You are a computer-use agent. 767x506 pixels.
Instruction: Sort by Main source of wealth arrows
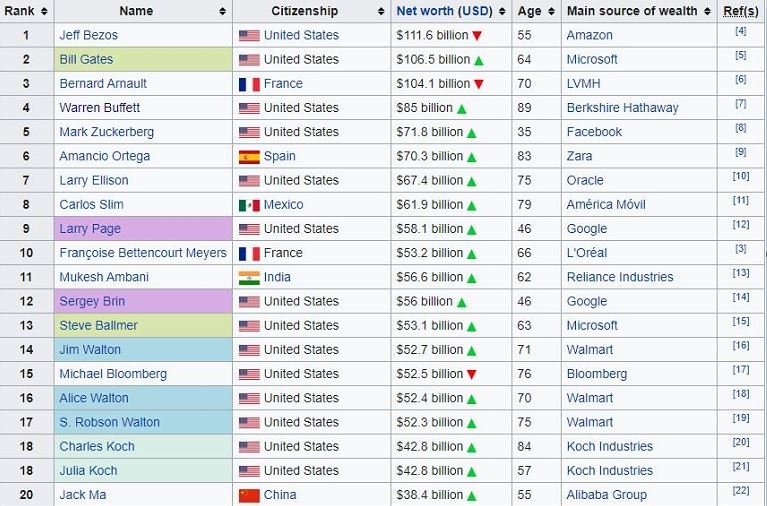707,11
